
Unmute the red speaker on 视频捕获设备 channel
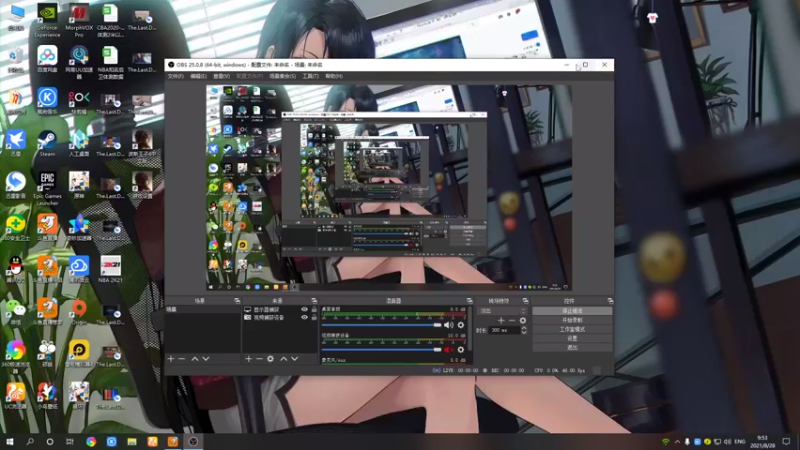click(x=448, y=349)
